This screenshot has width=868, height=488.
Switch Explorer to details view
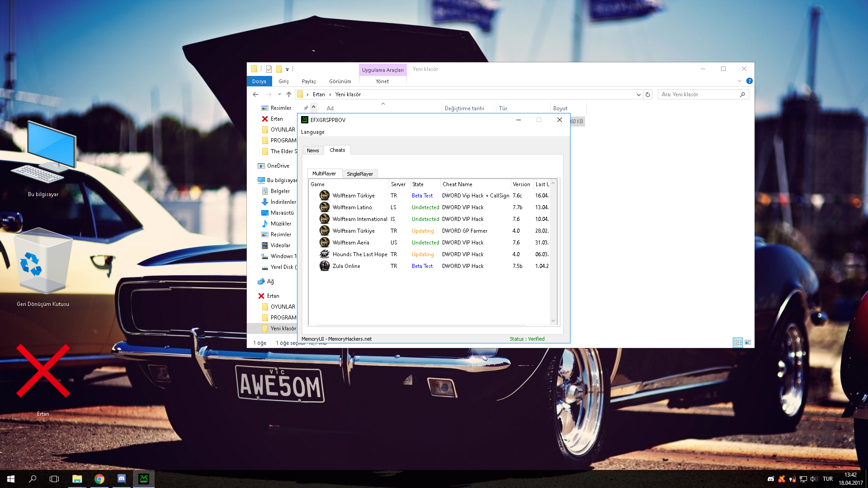[x=738, y=343]
